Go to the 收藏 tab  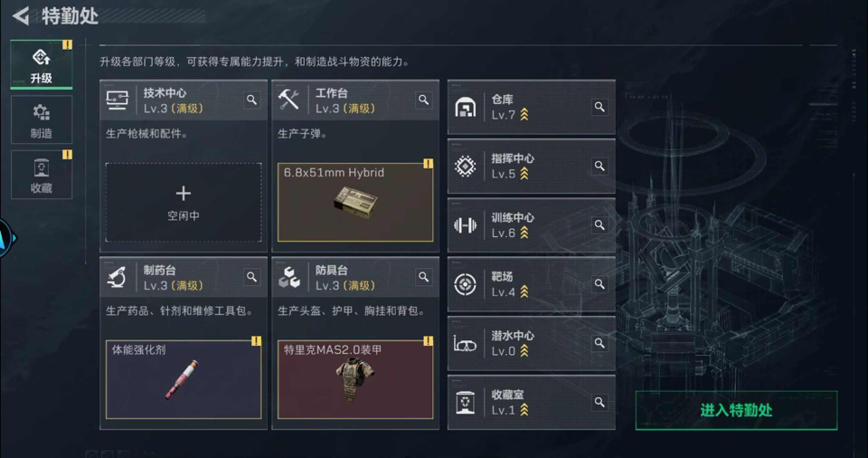tap(42, 175)
